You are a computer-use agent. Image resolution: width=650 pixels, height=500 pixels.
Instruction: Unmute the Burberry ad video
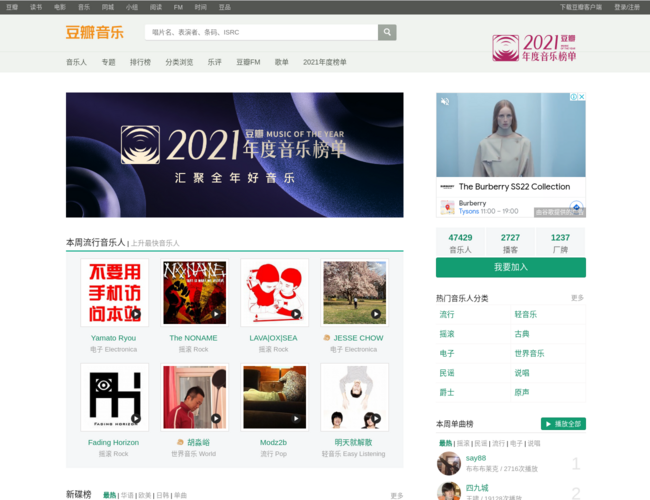pos(445,101)
